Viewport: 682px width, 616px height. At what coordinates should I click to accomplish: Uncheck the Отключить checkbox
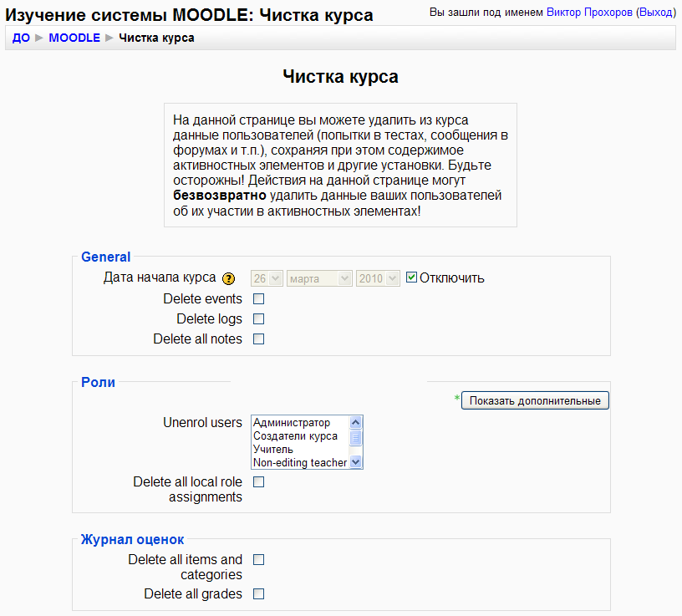click(411, 277)
